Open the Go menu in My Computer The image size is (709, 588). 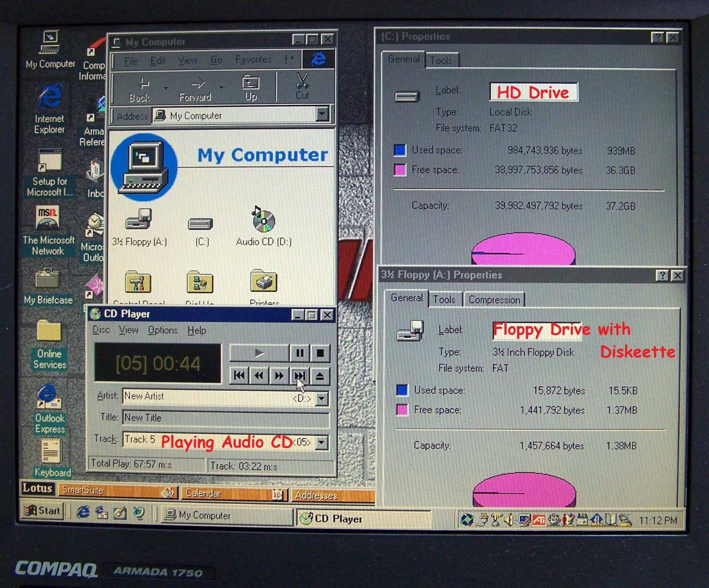click(216, 59)
